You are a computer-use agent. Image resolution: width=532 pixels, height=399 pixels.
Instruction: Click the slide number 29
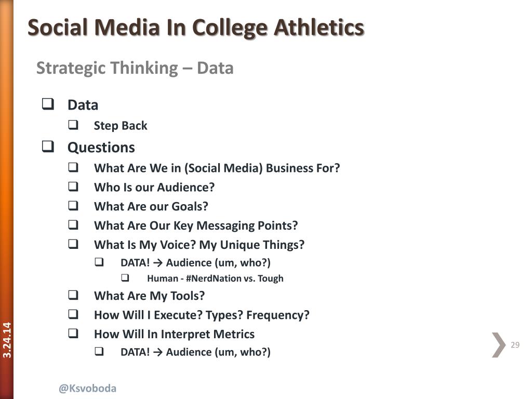(x=515, y=345)
